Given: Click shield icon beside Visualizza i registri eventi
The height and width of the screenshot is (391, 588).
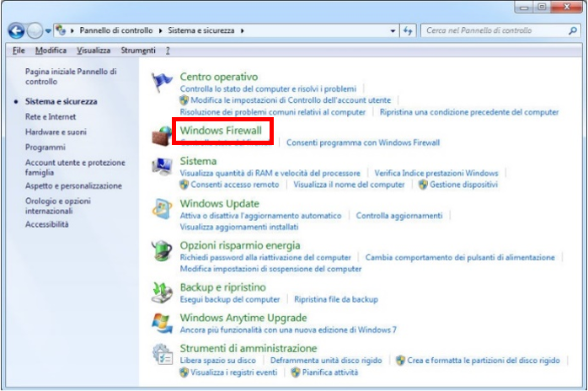Looking at the screenshot, I should click(x=184, y=372).
